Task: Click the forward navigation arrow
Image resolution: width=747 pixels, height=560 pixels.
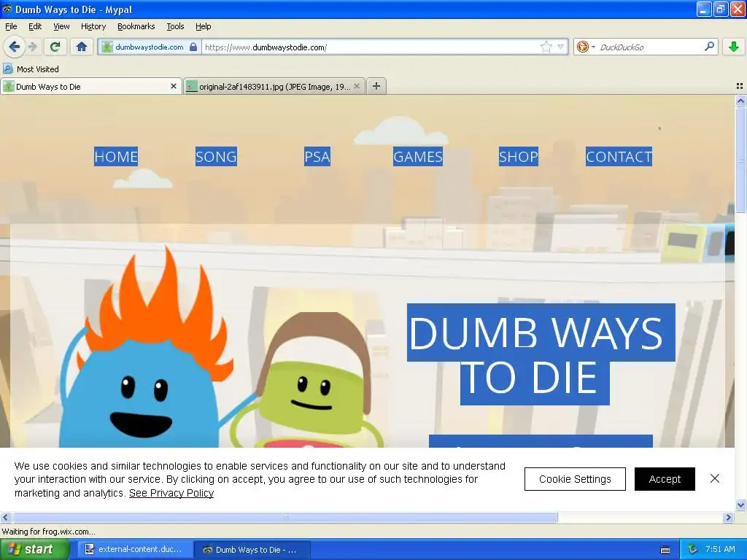Action: tap(32, 47)
